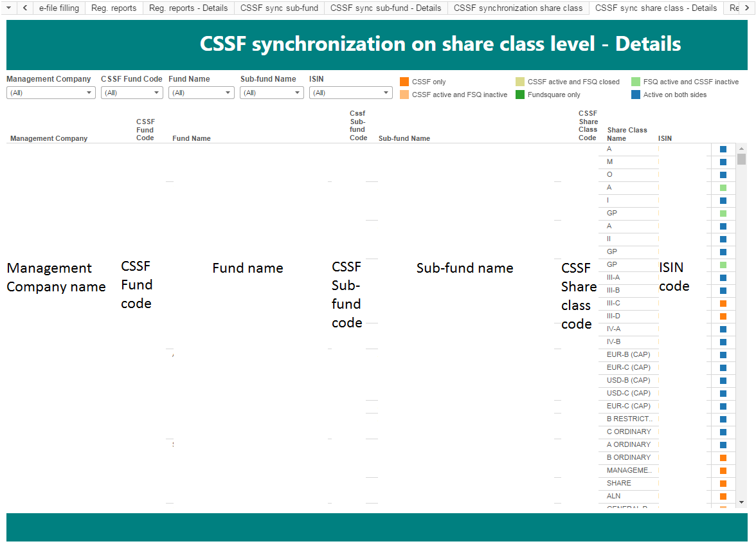Click the scroll down arrow of the table
Screen dimensions: 756x546
point(741,502)
